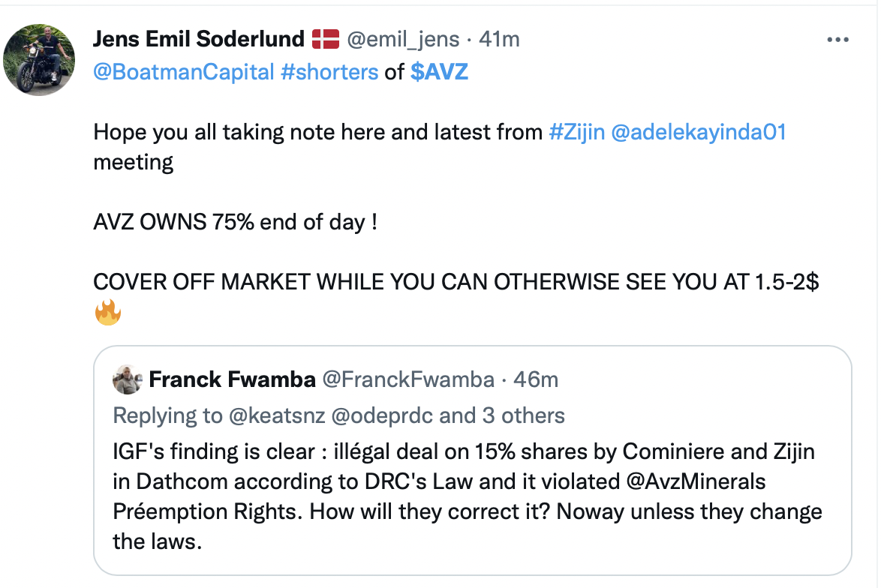
Task: Click the author name Jens Emil Soderlund
Action: 198,39
